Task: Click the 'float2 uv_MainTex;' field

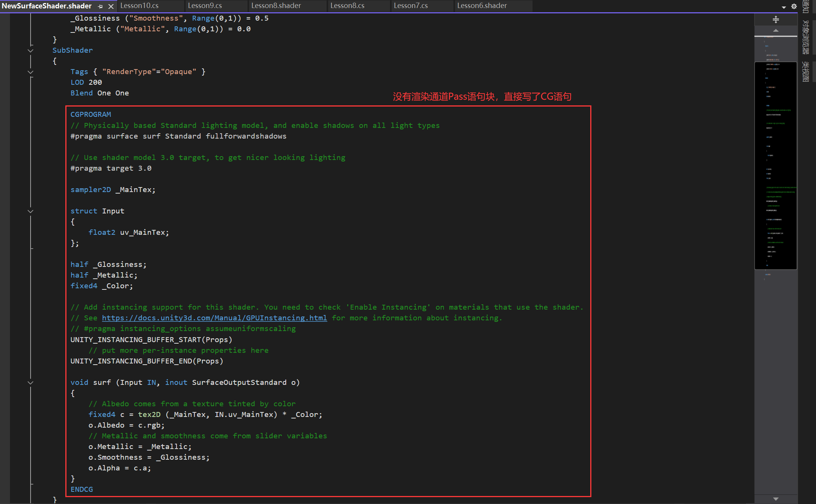Action: 129,233
